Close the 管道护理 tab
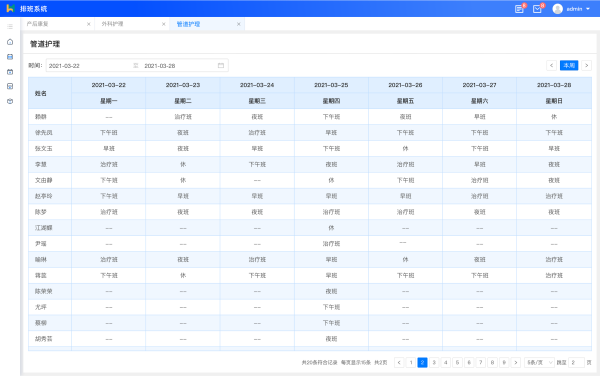The width and height of the screenshot is (600, 376). pyautogui.click(x=238, y=24)
